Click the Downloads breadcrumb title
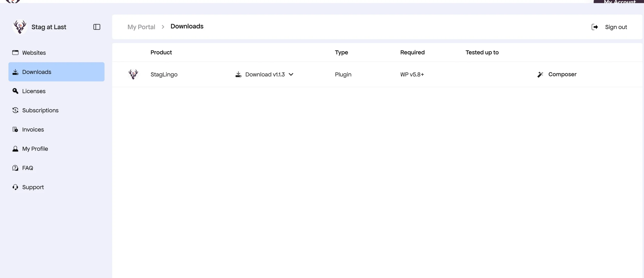Screen dimensions: 644x278 (x=187, y=26)
